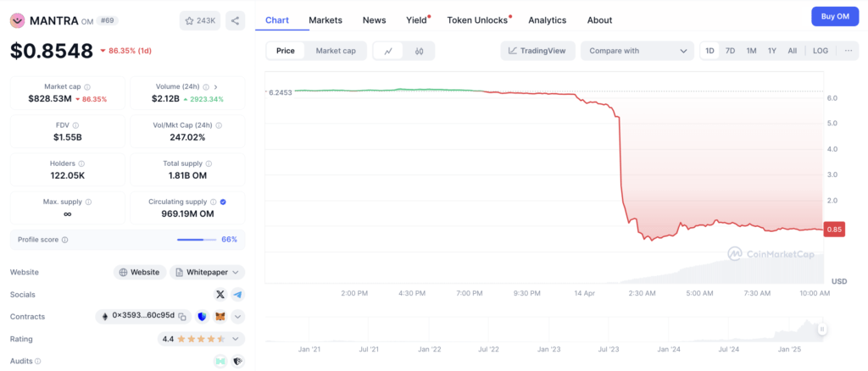Click the blue shield wallet icon
The image size is (868, 371).
point(202,316)
